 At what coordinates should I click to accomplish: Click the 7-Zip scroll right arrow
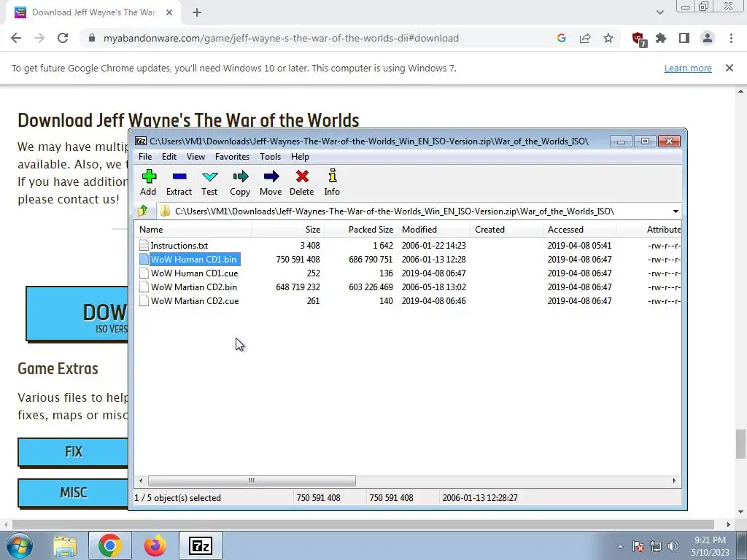pyautogui.click(x=674, y=481)
